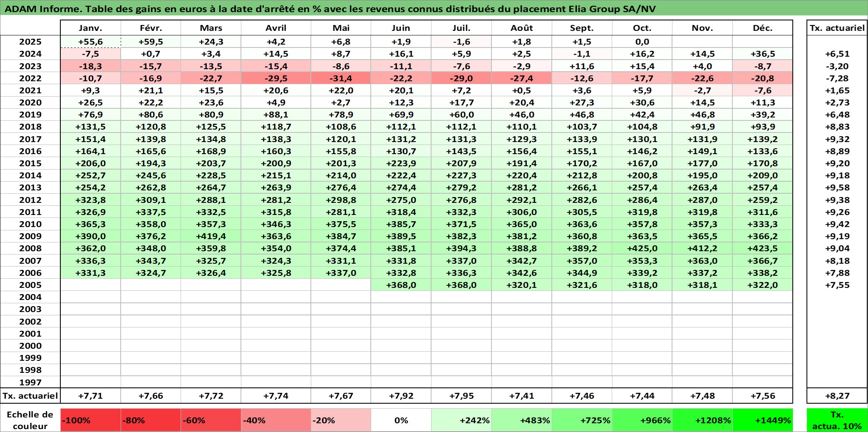
Task: Click the +425,0 cell in 2008
Action: click(x=642, y=248)
